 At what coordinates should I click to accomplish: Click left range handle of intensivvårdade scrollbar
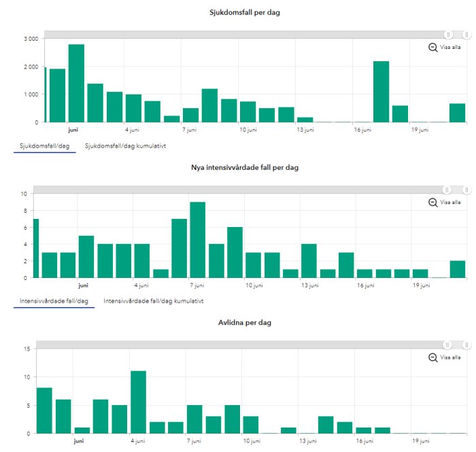[447, 190]
